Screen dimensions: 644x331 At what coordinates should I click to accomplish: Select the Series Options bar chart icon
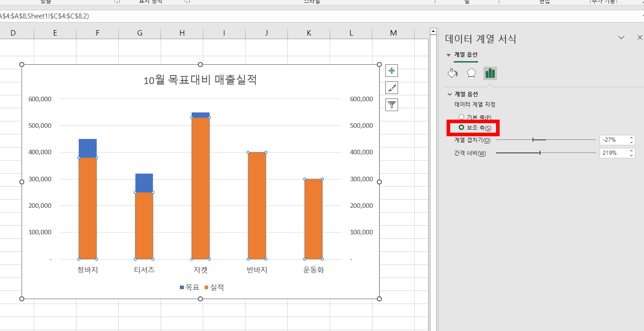point(490,73)
